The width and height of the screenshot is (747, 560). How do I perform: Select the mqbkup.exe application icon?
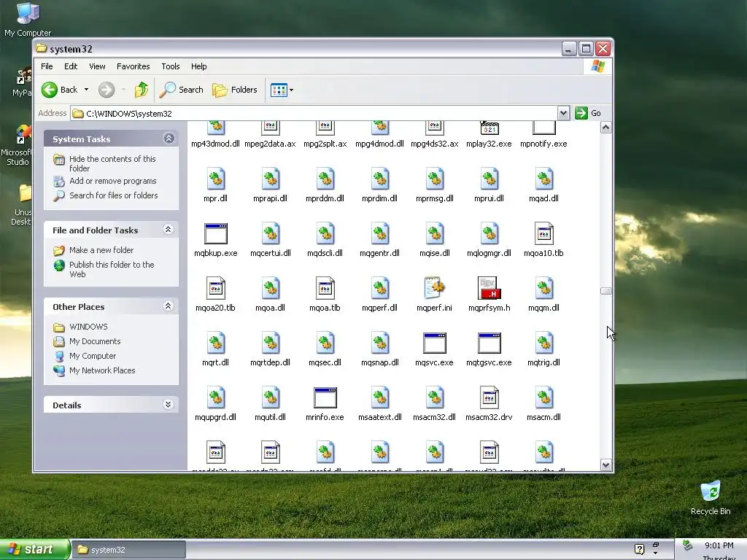(215, 234)
